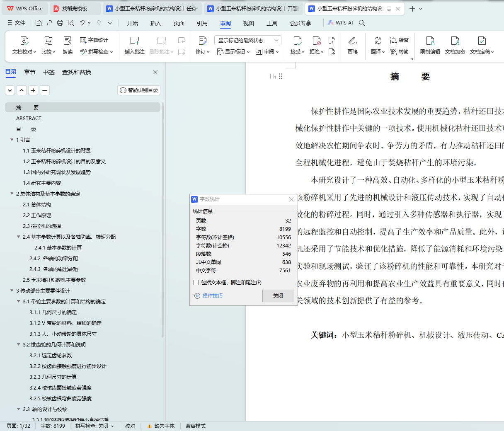
Task: Click 智能识别目录 button
Action: 139,90
